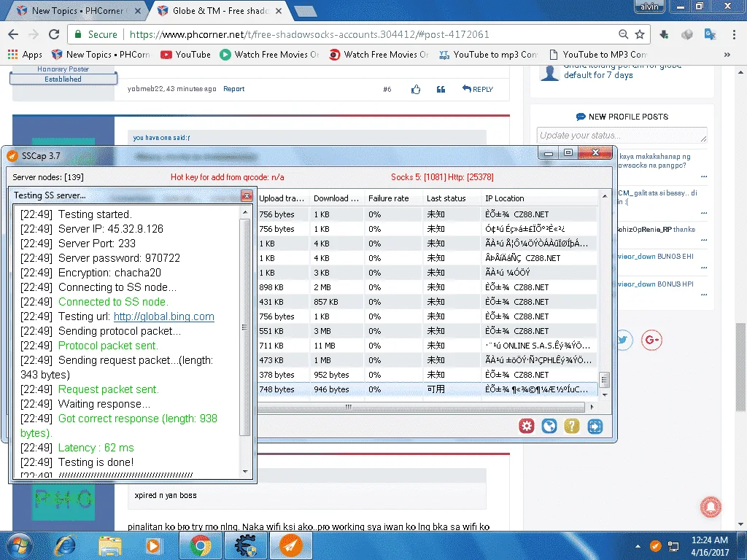The width and height of the screenshot is (747, 560).
Task: Open Chrome zoom magnifier icon in address bar
Action: click(x=623, y=34)
